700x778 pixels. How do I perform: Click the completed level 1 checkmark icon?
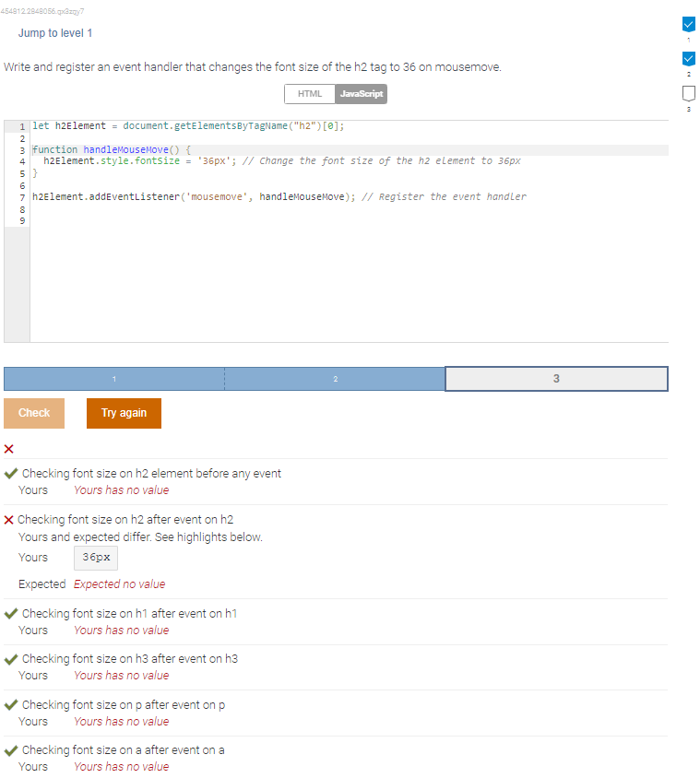pos(688,24)
